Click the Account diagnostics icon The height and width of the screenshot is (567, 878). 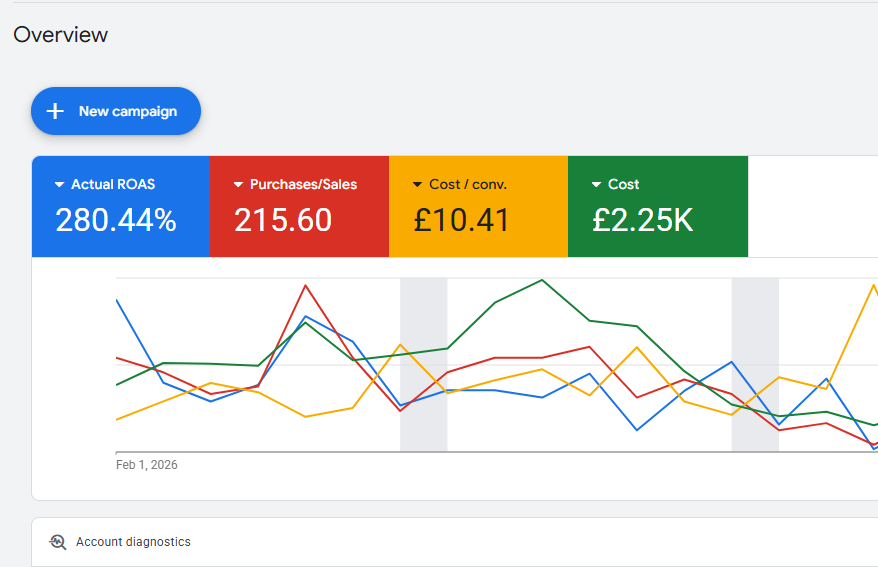click(58, 542)
